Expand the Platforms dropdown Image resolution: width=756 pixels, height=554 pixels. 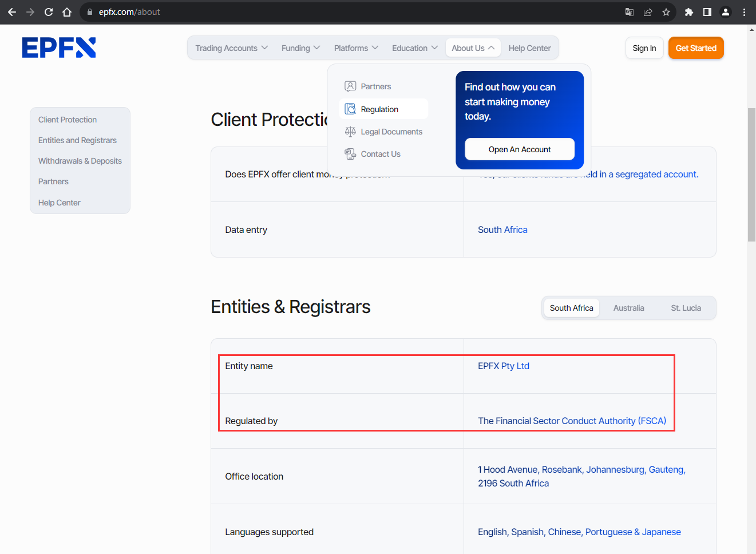coord(356,48)
